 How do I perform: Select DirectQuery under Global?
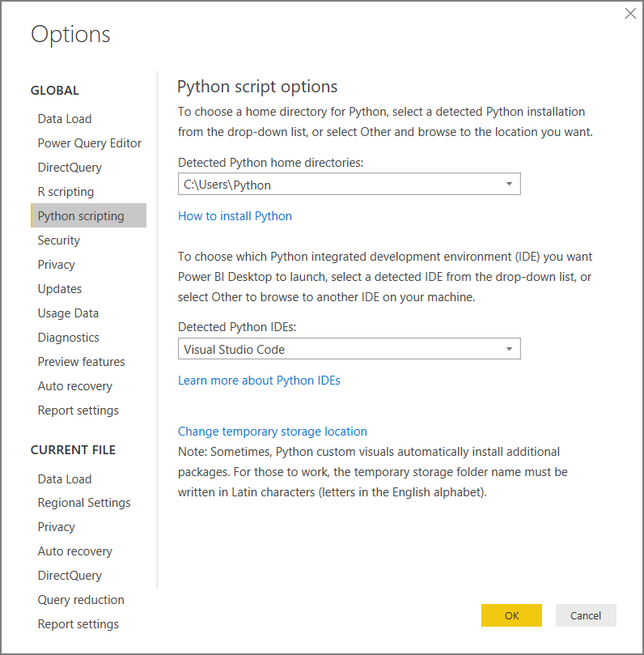[x=70, y=167]
